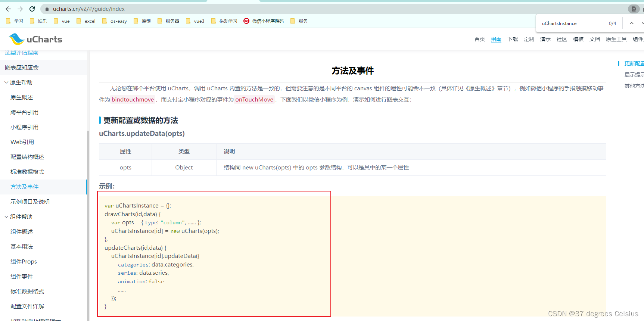Open the excel bookmark folder

point(86,21)
